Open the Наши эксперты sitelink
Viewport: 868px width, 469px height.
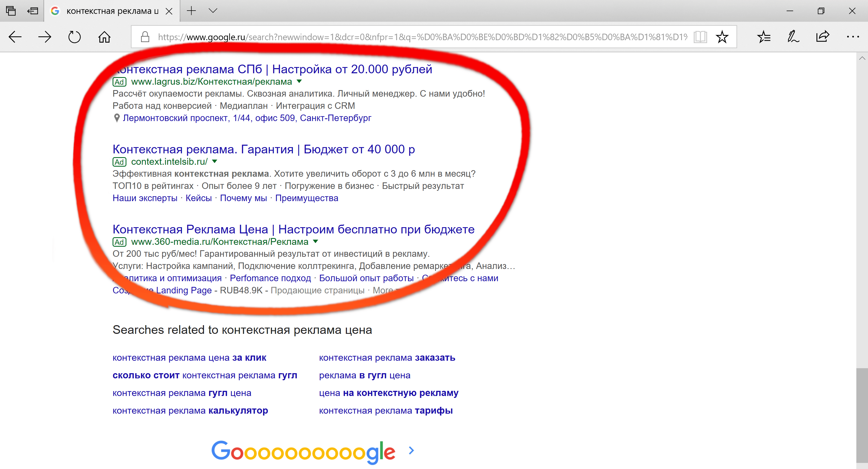145,198
